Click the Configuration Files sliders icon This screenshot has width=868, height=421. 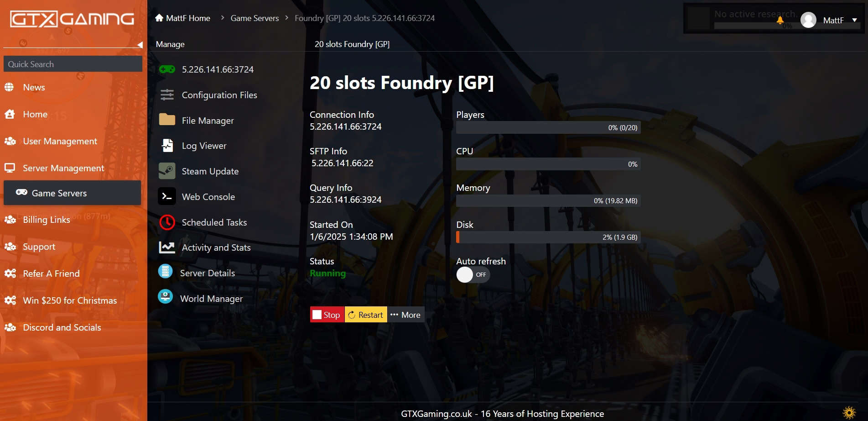167,95
